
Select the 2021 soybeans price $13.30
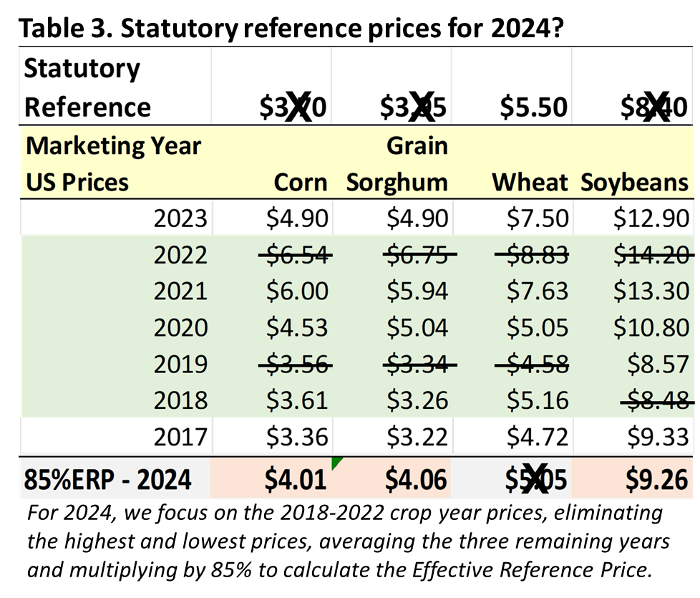pyautogui.click(x=651, y=291)
